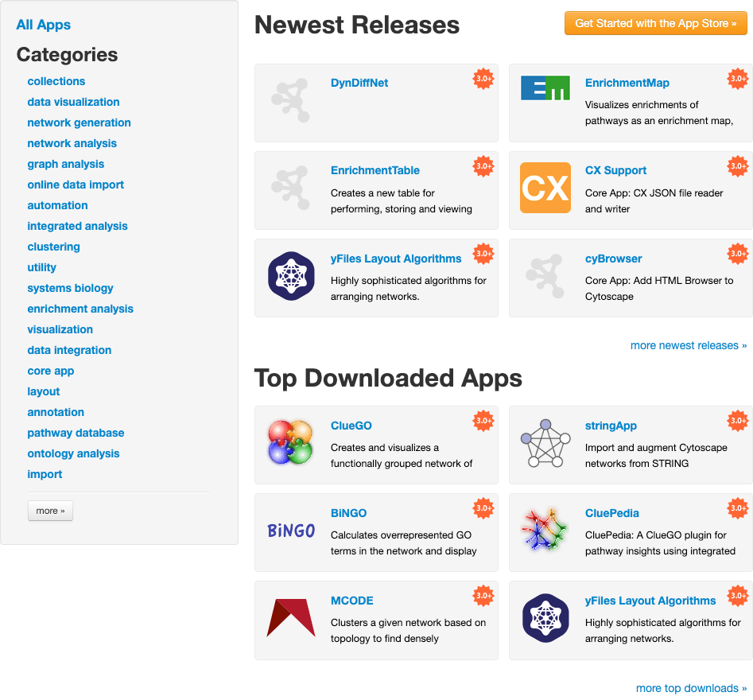Click the 3.0+ badge on MCODE card
Image resolution: width=753 pixels, height=700 pixels.
click(483, 596)
